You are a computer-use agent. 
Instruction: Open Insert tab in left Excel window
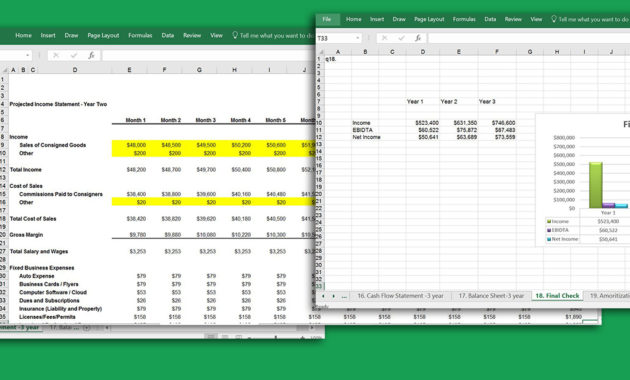click(48, 35)
